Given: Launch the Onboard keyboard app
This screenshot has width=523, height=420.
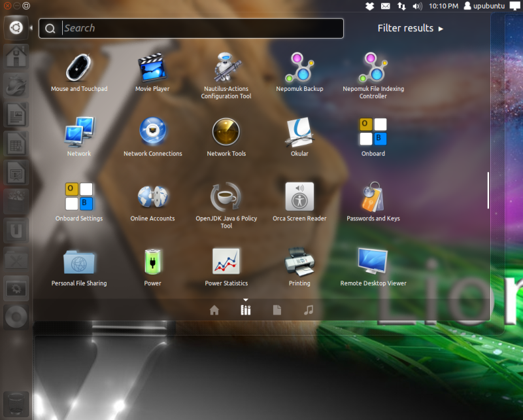Looking at the screenshot, I should 373,137.
